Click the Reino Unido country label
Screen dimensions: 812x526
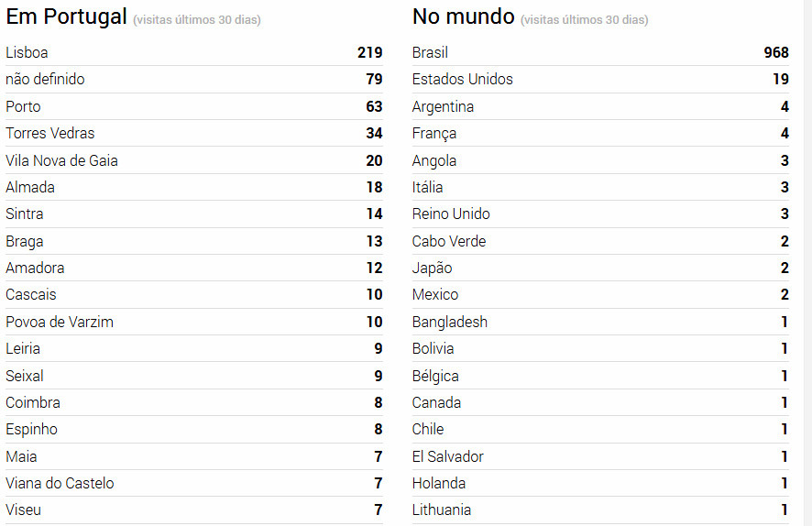452,214
